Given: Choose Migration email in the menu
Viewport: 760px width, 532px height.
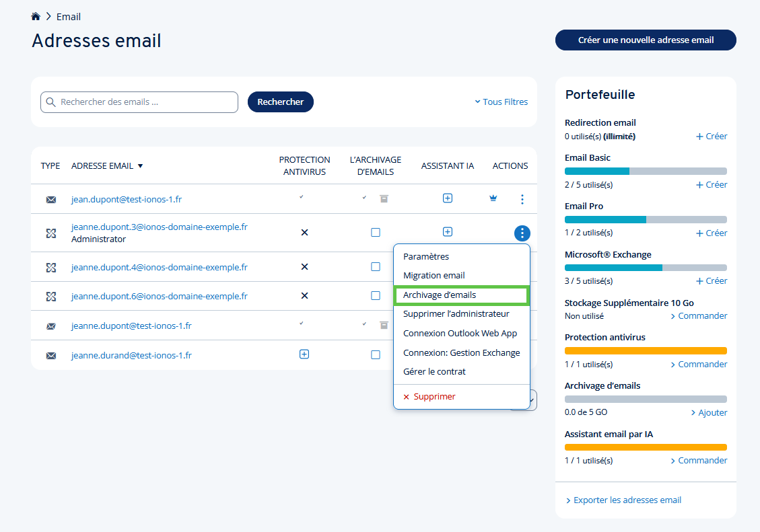Looking at the screenshot, I should 434,276.
